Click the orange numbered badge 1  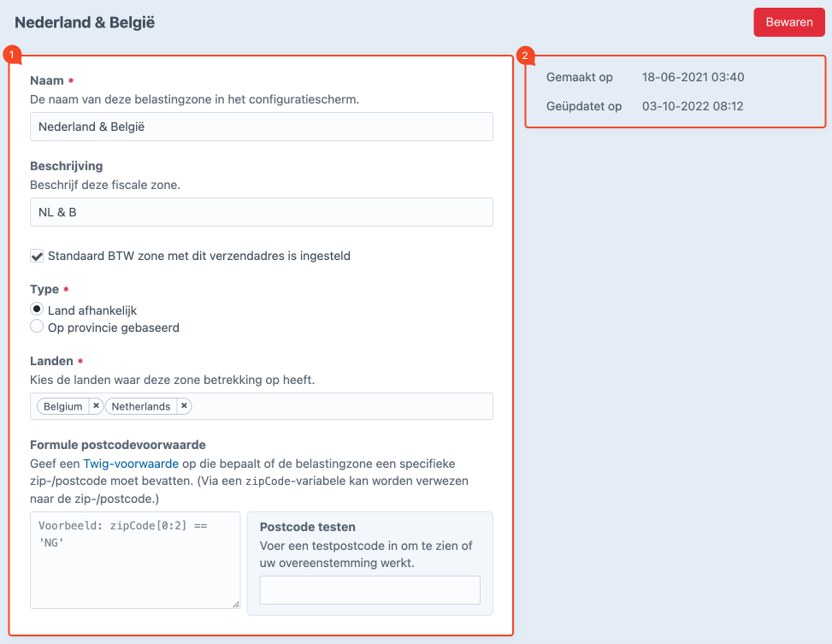tap(12, 54)
